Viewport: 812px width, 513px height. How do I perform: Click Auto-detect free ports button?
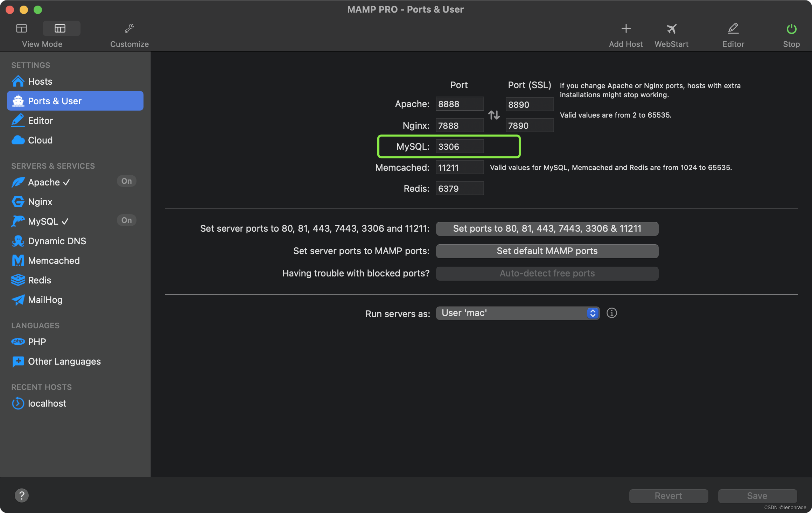(547, 273)
